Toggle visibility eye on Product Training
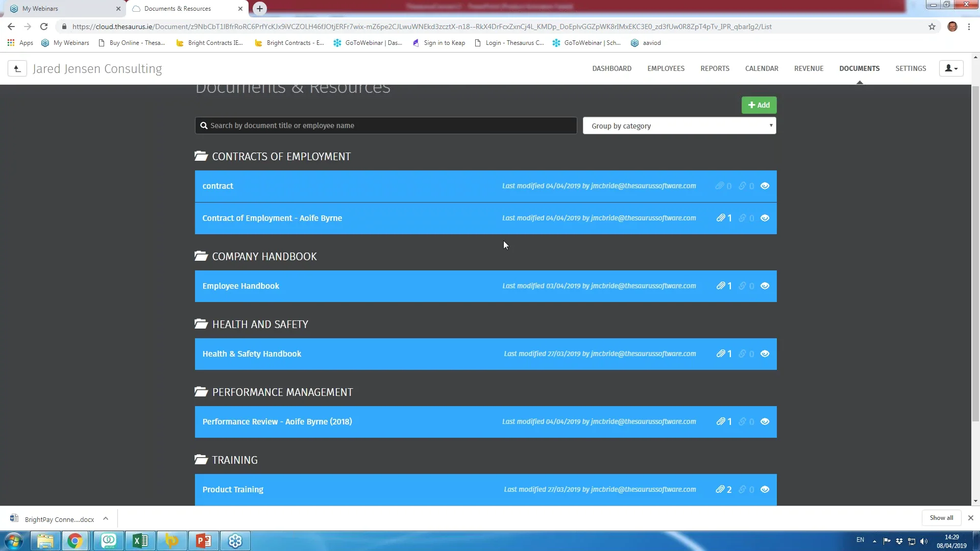The image size is (980, 551). pos(765,490)
